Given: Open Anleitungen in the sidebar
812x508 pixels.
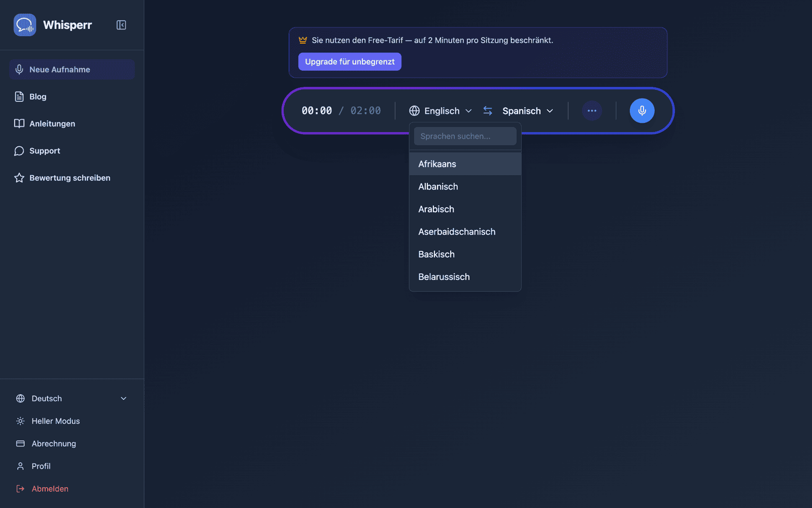Looking at the screenshot, I should click(x=72, y=123).
